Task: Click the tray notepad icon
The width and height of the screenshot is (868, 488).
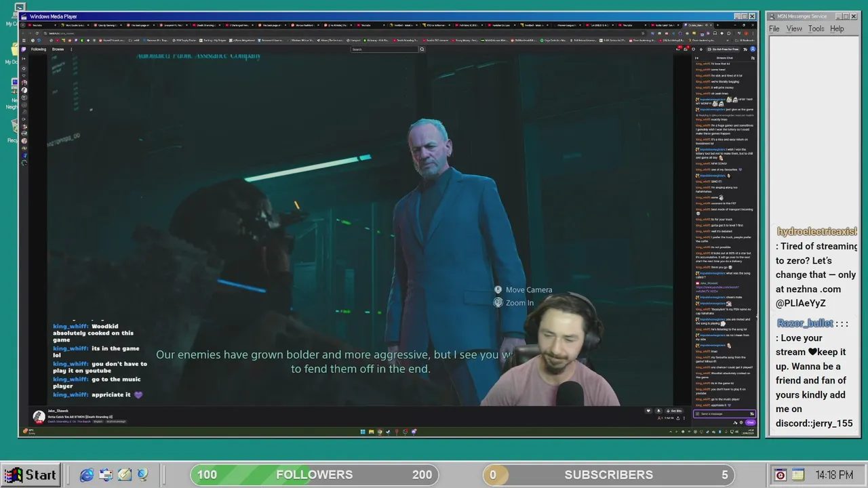Action: 798,475
